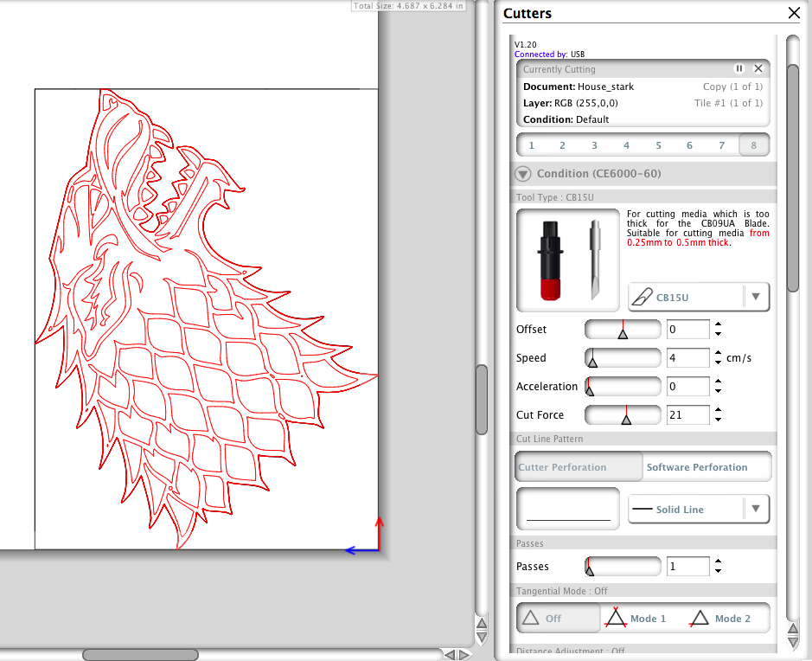
Task: Decrease Offset with stepper down arrow
Action: pyautogui.click(x=719, y=334)
